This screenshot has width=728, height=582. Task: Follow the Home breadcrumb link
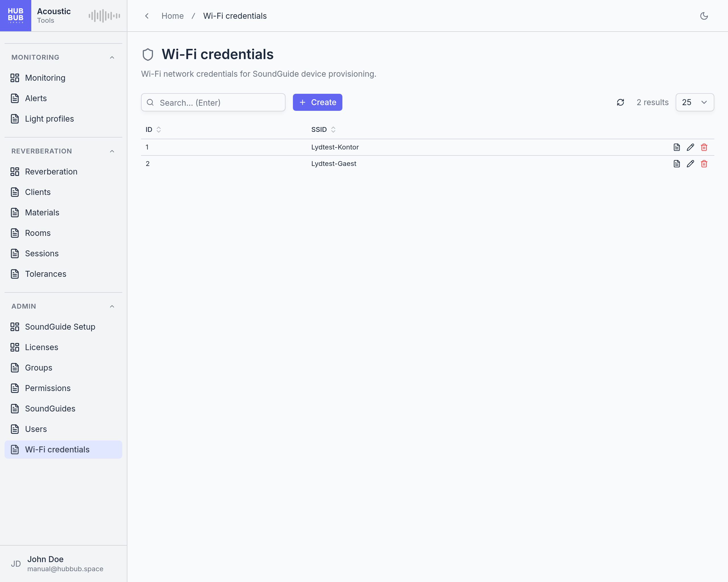173,16
